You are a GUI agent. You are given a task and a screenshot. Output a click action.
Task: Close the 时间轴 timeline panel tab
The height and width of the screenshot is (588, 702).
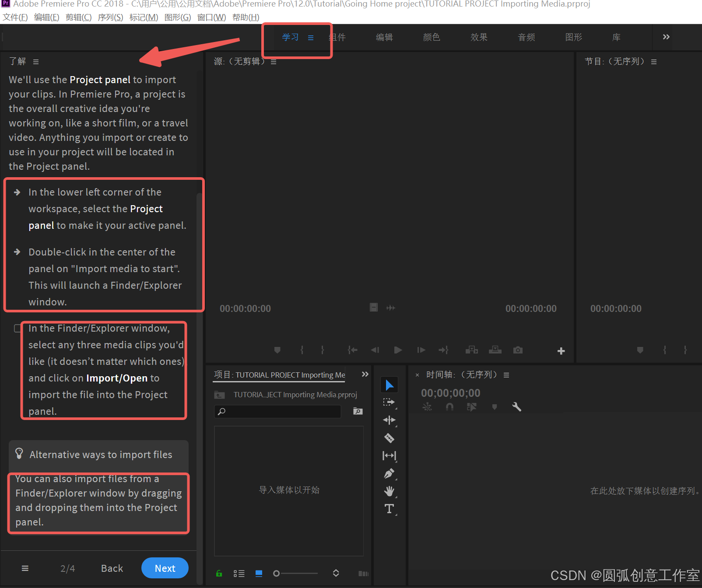point(417,375)
